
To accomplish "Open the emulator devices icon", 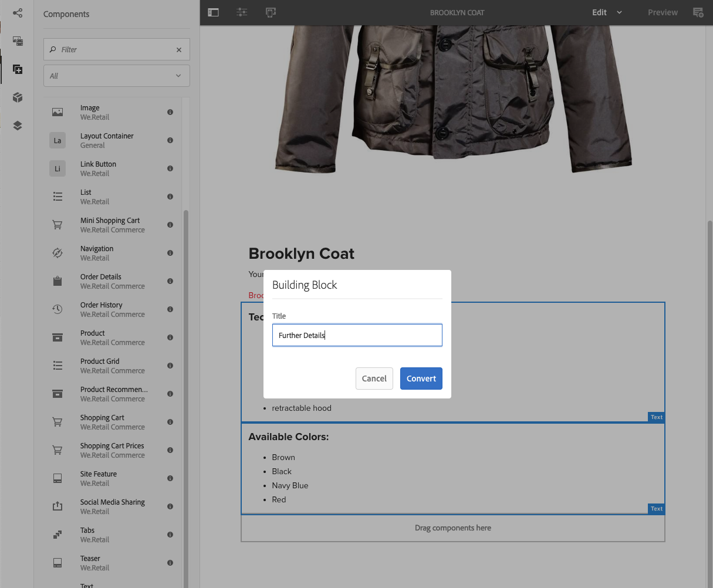I will tap(271, 12).
